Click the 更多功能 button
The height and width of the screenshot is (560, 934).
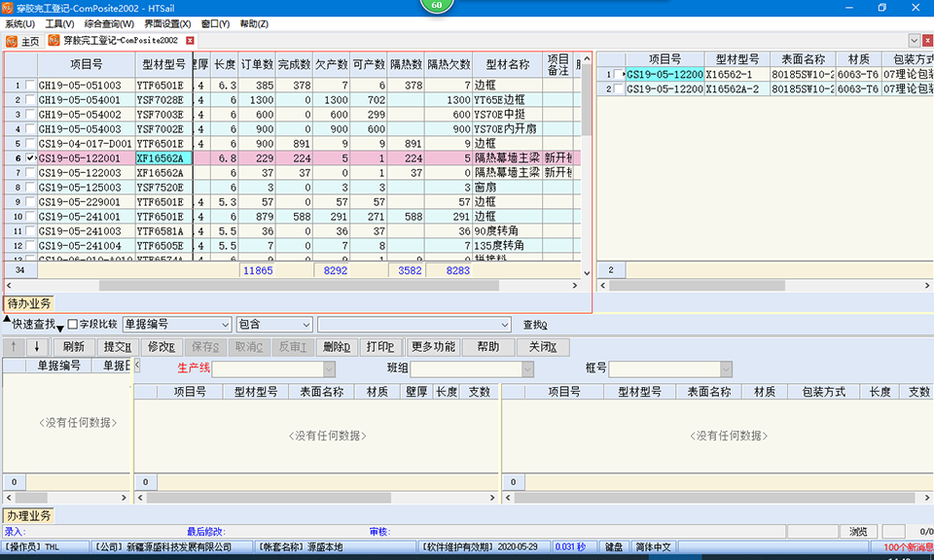[434, 347]
